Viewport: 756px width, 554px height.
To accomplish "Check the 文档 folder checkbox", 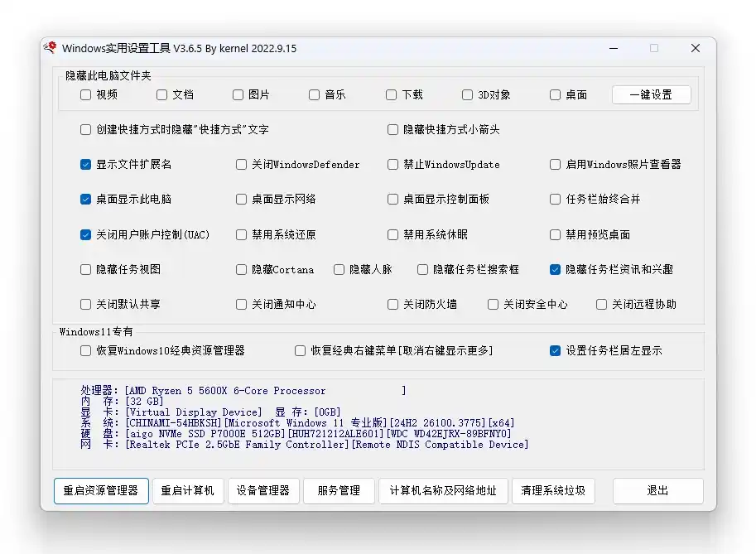I will [162, 95].
